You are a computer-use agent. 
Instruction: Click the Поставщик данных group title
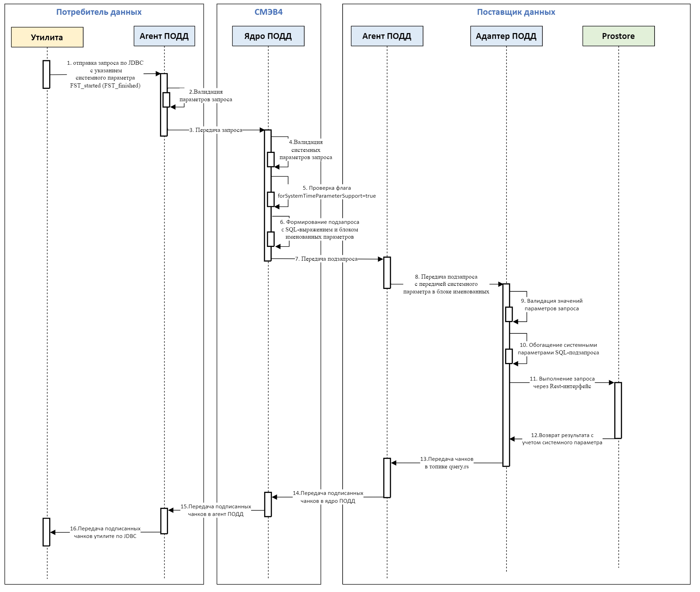pos(516,12)
